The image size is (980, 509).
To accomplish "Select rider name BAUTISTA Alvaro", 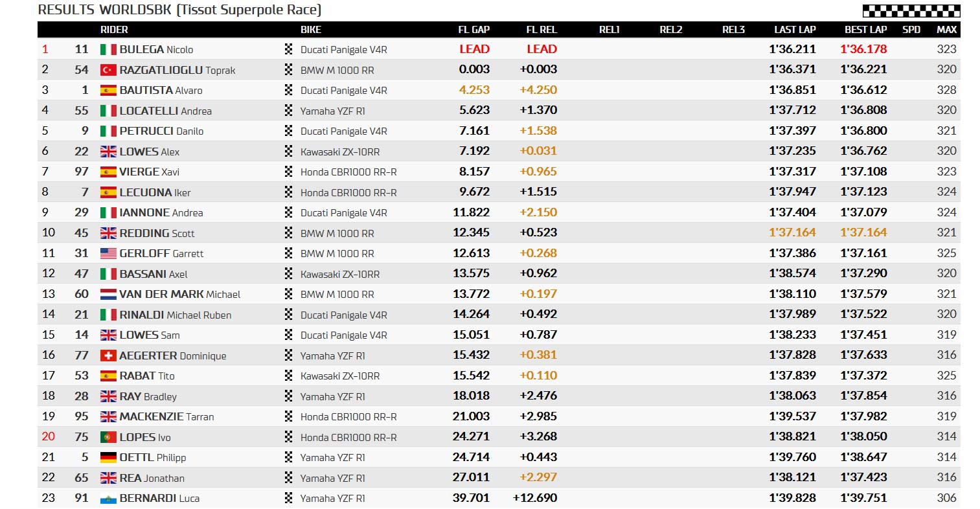I will point(161,91).
